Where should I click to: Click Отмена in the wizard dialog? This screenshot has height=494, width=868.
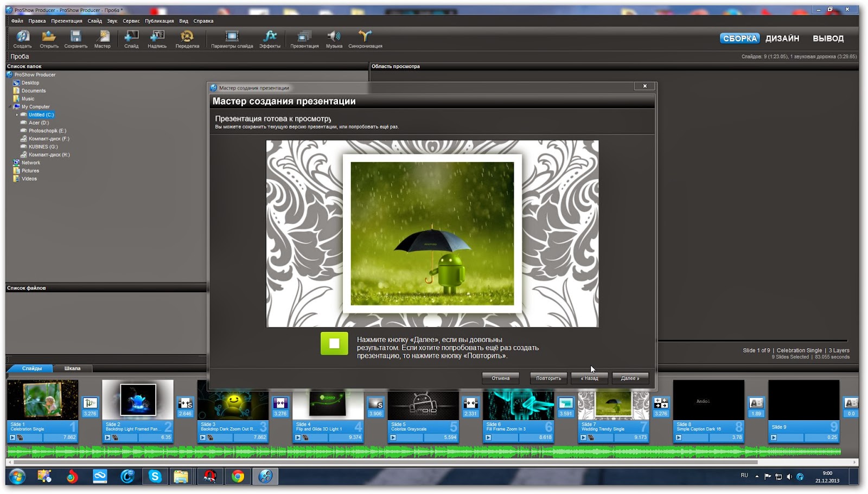[x=500, y=378]
